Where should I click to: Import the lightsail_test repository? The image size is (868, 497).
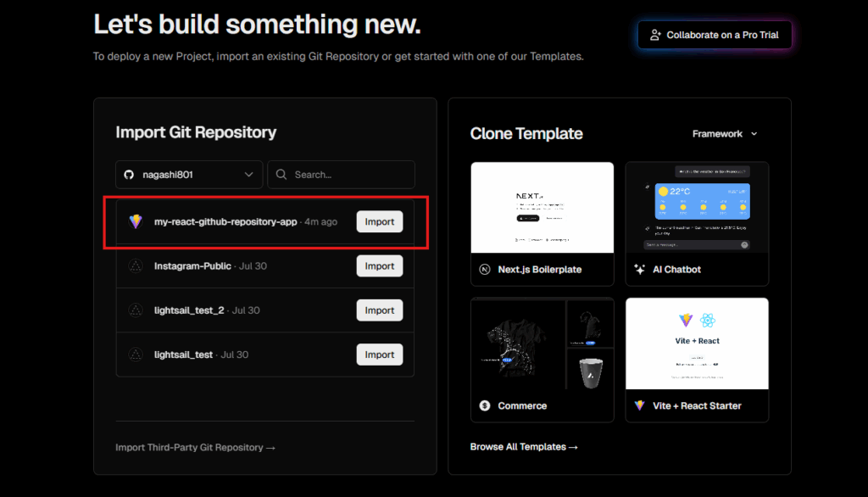click(x=379, y=355)
